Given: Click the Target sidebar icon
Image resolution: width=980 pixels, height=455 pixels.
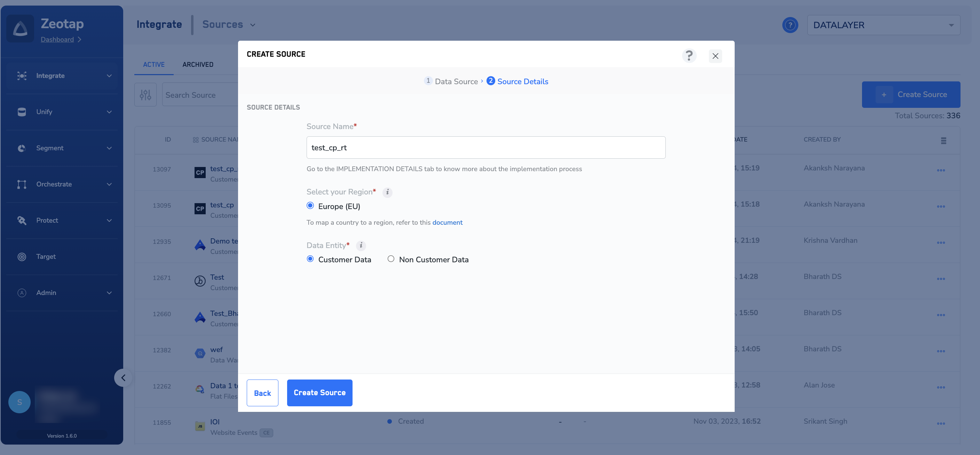Looking at the screenshot, I should tap(22, 257).
